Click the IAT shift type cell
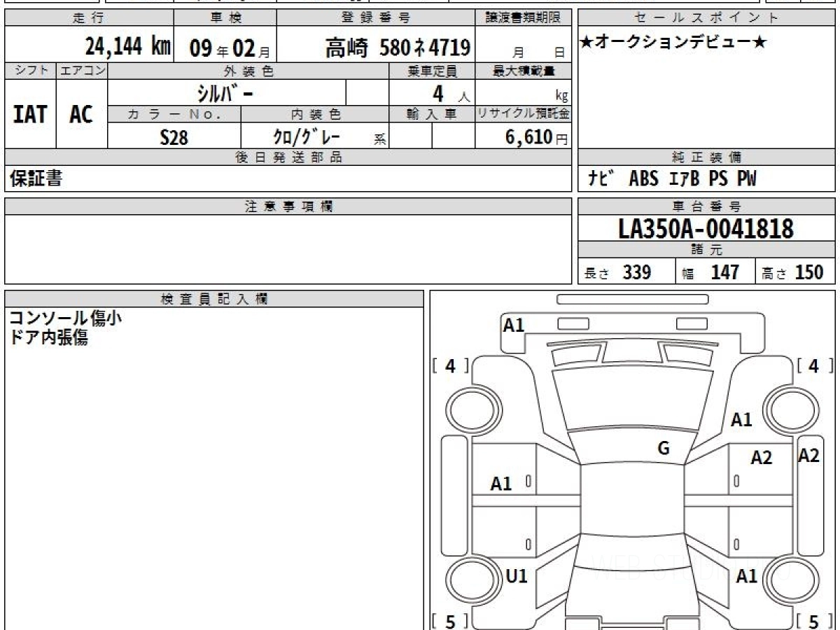The width and height of the screenshot is (840, 630). (x=30, y=114)
